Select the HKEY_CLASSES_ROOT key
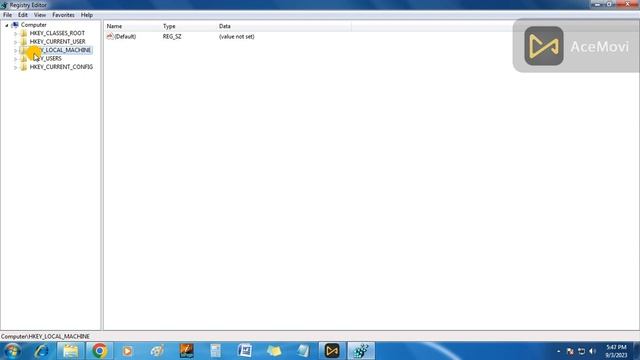The image size is (640, 360). point(57,33)
